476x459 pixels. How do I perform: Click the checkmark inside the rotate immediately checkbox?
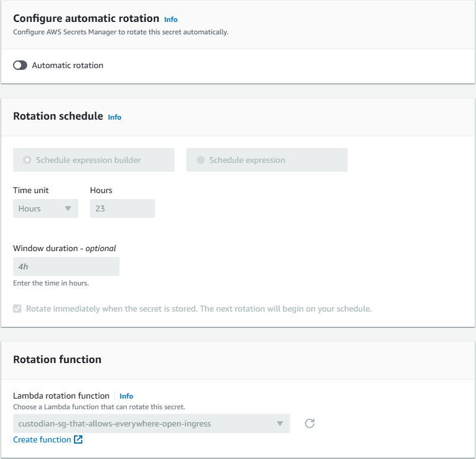[18, 309]
